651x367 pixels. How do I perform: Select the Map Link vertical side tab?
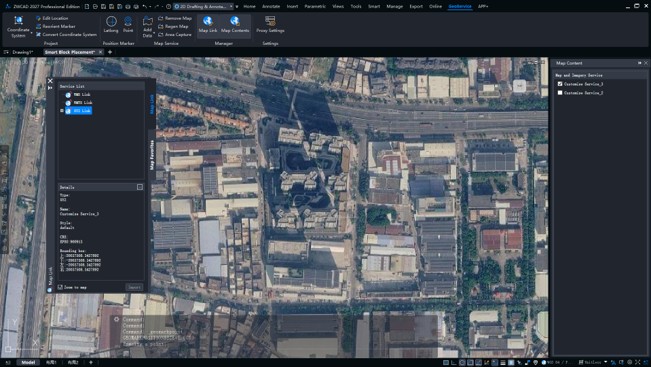click(152, 104)
